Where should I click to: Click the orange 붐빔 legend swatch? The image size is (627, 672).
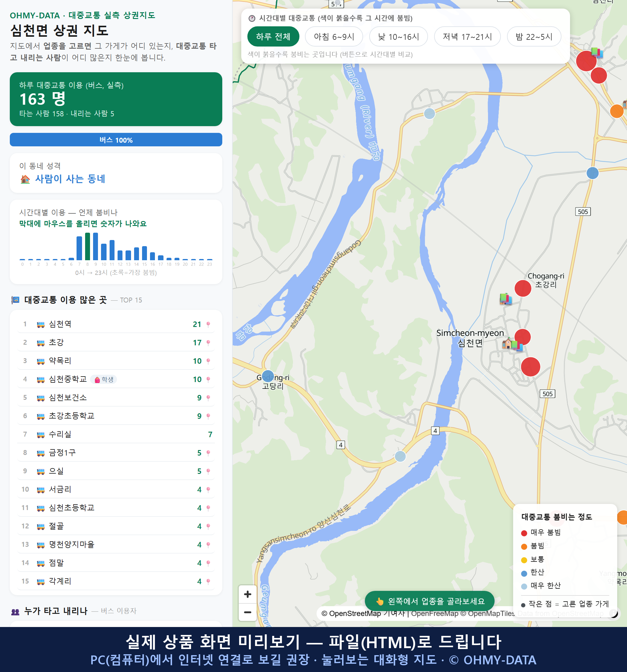(x=524, y=546)
